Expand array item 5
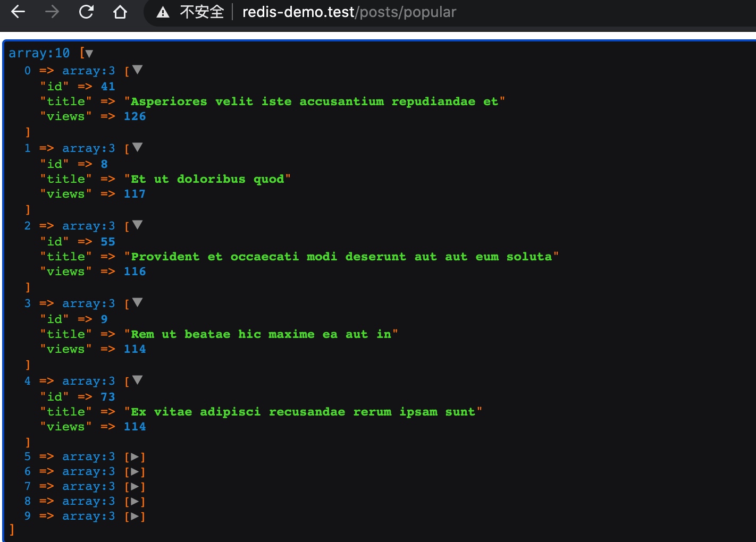This screenshot has width=756, height=542. [135, 456]
